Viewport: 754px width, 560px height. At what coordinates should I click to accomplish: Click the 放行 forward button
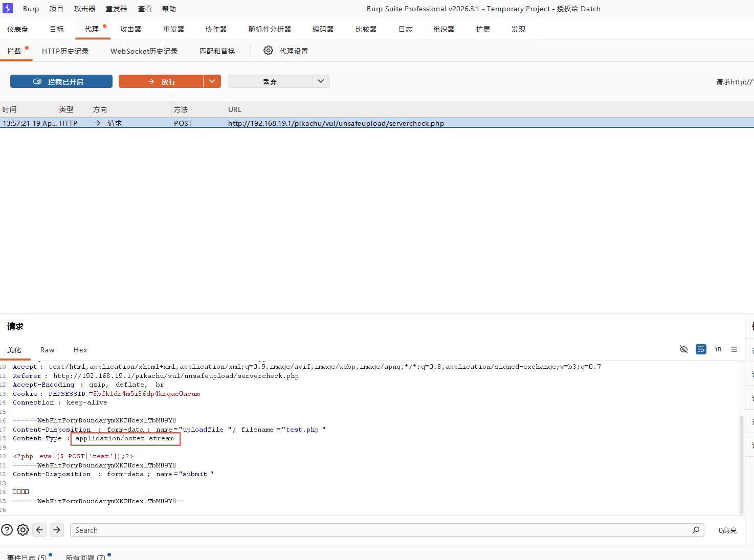[x=161, y=81]
